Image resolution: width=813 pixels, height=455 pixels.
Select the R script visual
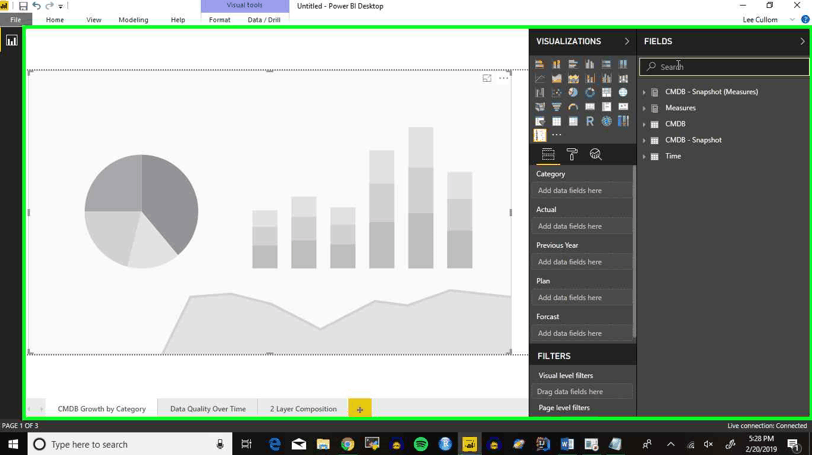pos(590,121)
